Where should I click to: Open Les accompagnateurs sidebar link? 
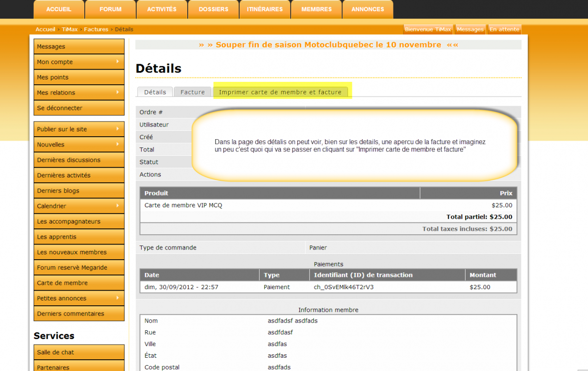coord(79,221)
